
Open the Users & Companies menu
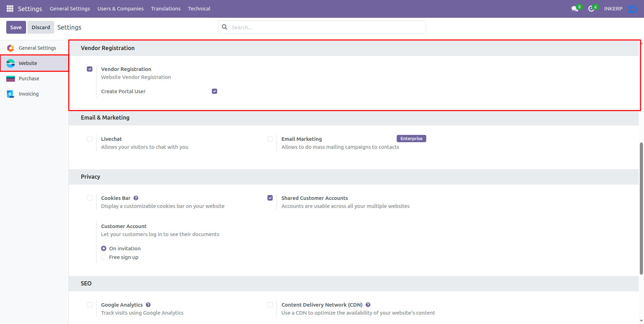pos(121,9)
